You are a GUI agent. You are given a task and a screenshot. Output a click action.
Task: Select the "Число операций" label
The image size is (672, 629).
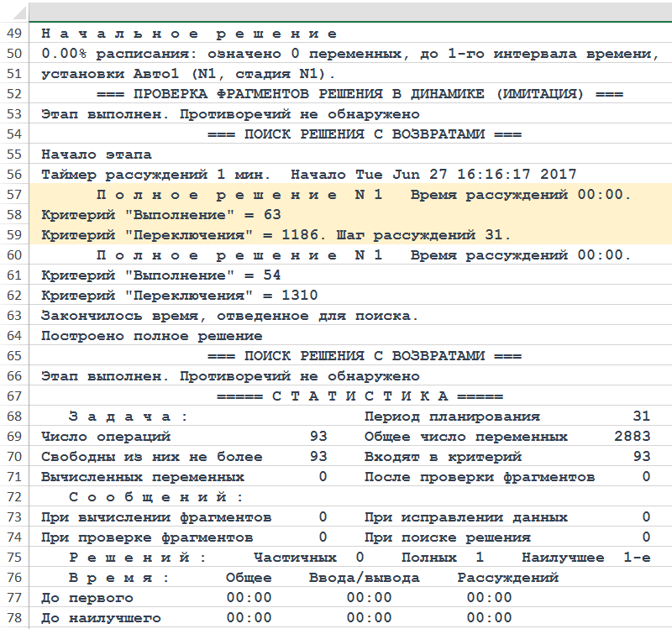pos(106,437)
